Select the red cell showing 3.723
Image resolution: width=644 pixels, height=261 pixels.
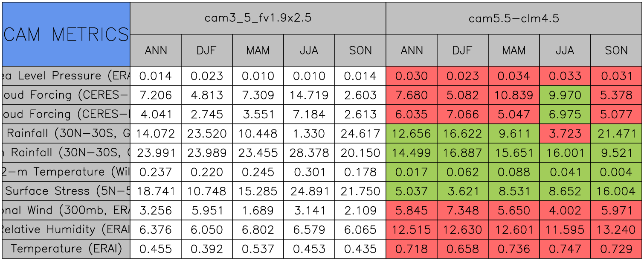565,134
